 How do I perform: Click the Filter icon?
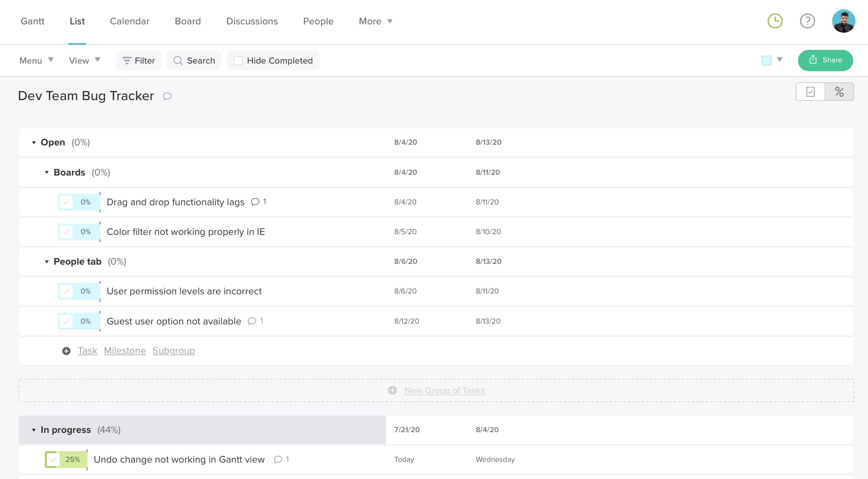pos(127,60)
